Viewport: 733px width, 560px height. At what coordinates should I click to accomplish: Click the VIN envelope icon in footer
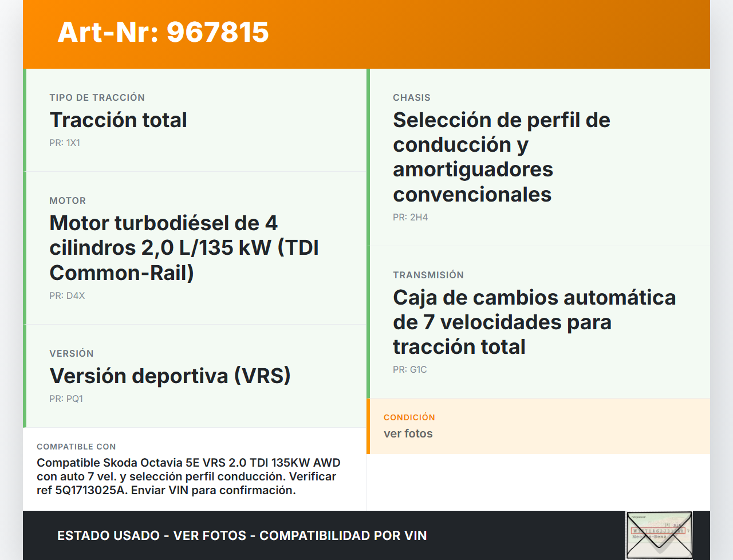pyautogui.click(x=659, y=535)
